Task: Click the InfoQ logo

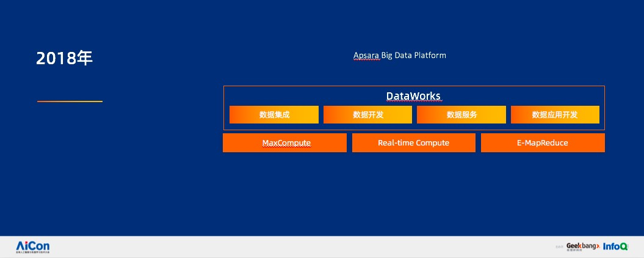Action: pos(616,246)
